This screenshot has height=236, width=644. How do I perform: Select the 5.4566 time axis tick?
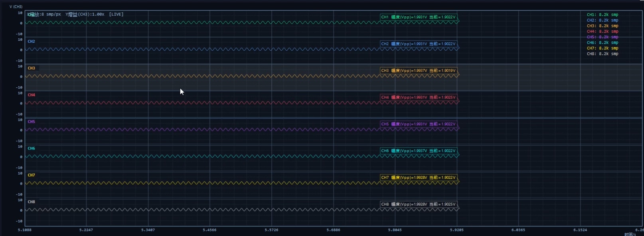(x=209, y=230)
